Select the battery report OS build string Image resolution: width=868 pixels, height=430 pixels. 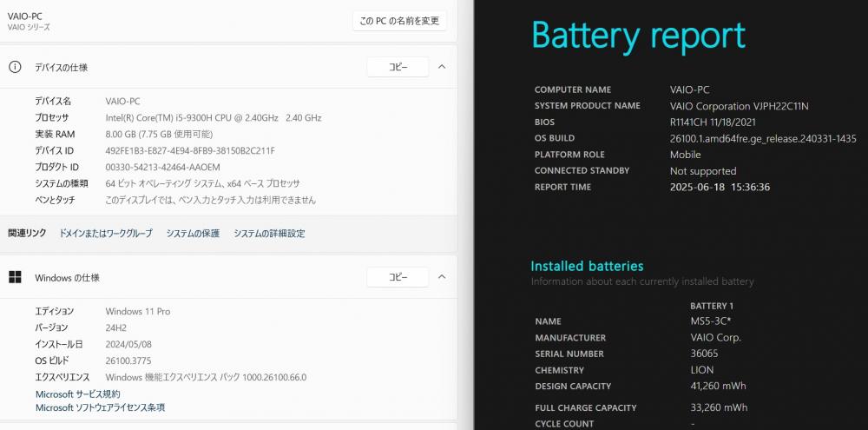tap(763, 138)
